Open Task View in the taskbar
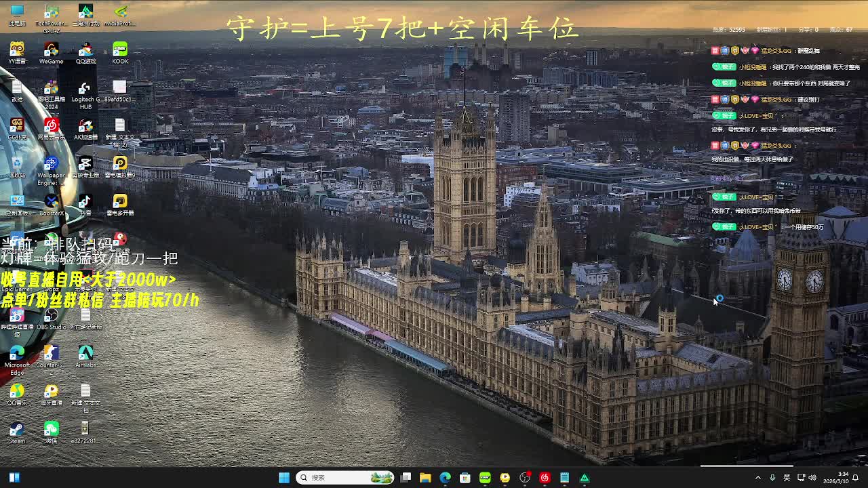This screenshot has width=868, height=488. pos(406,478)
